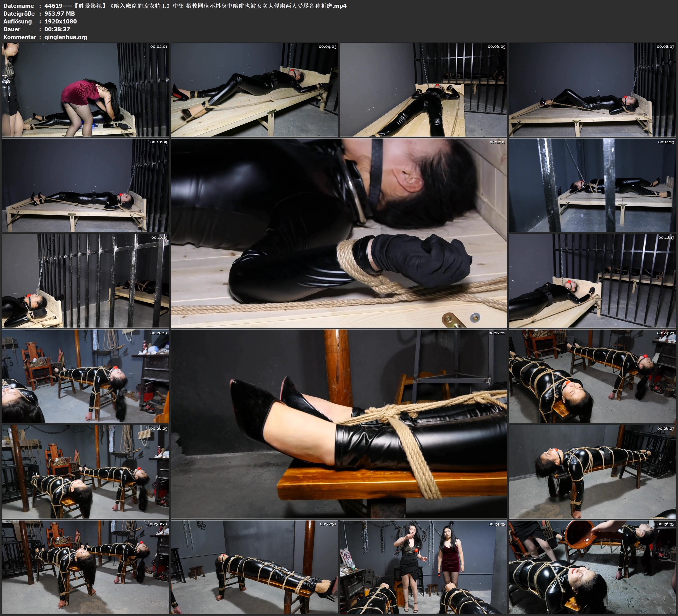The width and height of the screenshot is (678, 616).
Task: Click the frame marked 00:30:29
Action: (85, 567)
